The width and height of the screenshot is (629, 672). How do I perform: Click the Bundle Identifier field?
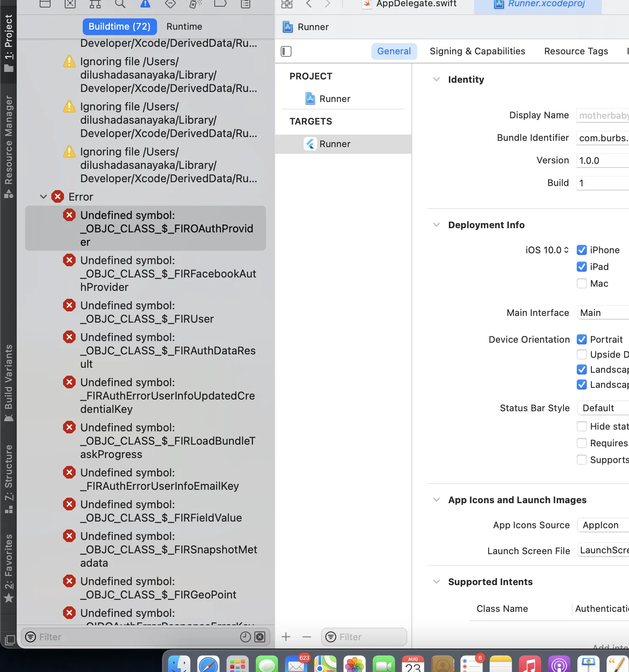point(603,138)
